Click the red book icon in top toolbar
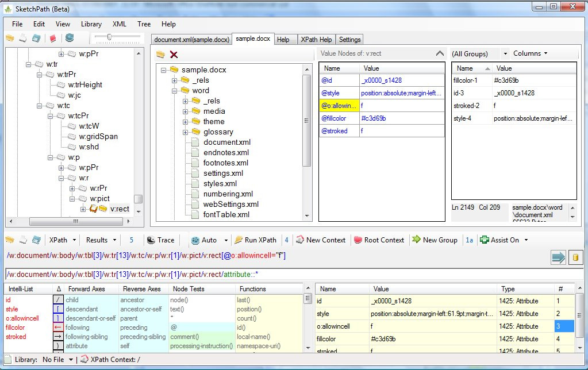The image size is (588, 370). point(53,38)
